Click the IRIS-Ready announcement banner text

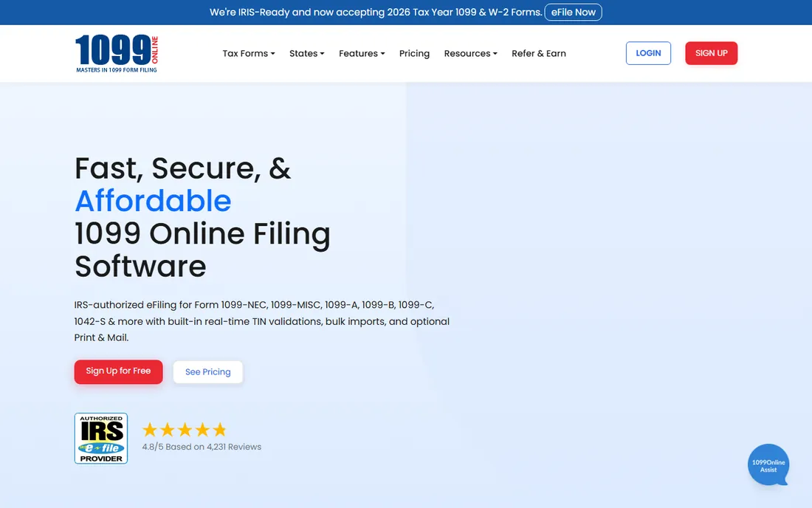click(376, 12)
